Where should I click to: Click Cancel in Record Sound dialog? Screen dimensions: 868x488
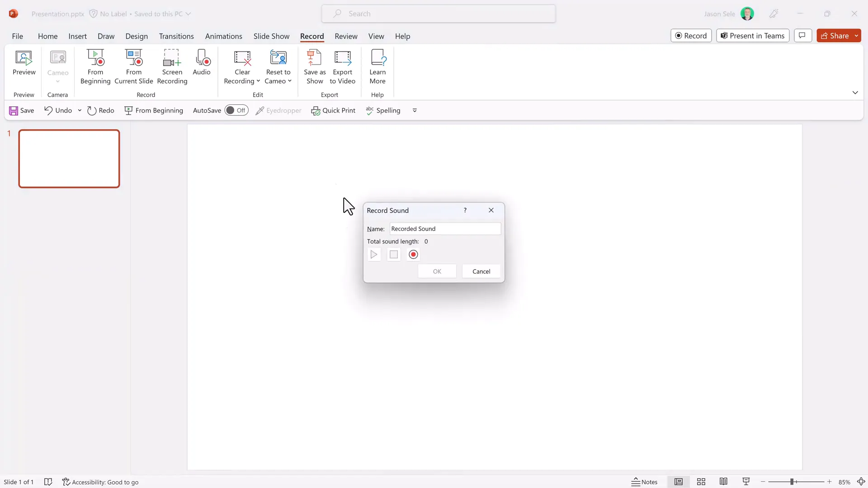click(481, 272)
